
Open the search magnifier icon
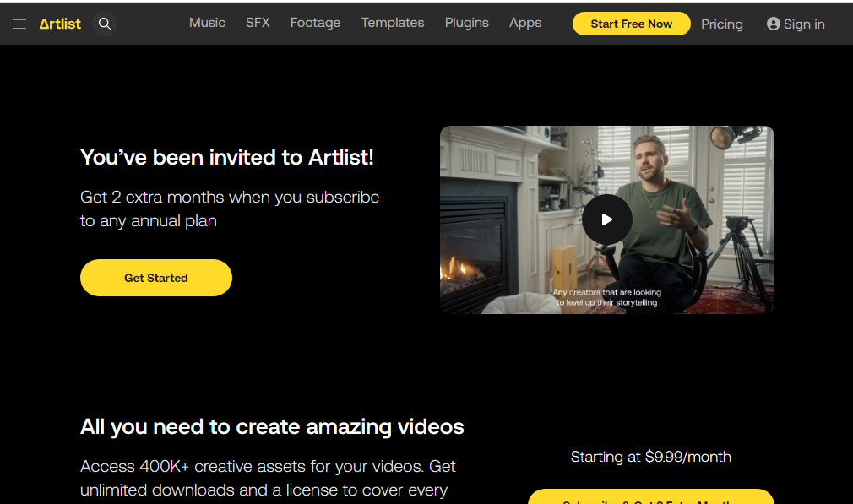[105, 24]
